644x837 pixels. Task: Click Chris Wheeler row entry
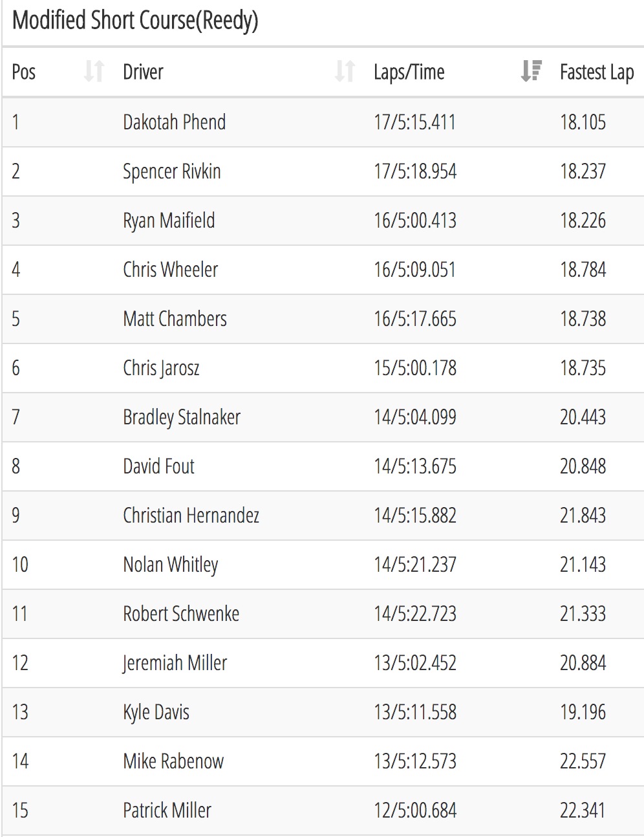click(x=323, y=270)
